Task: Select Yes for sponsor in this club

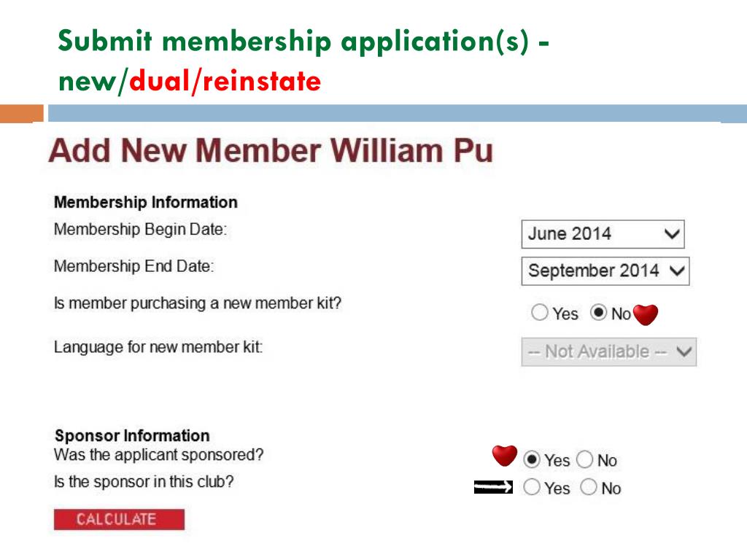Action: click(x=532, y=487)
